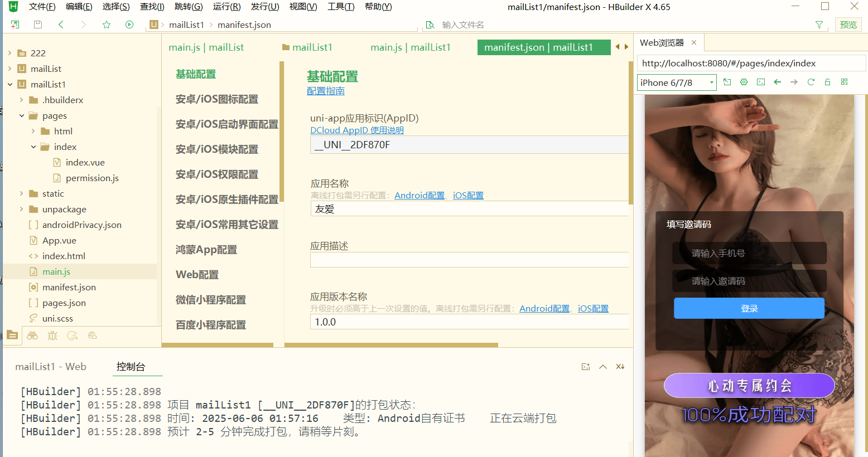Click the binoculars search icon below file tree

click(x=32, y=336)
